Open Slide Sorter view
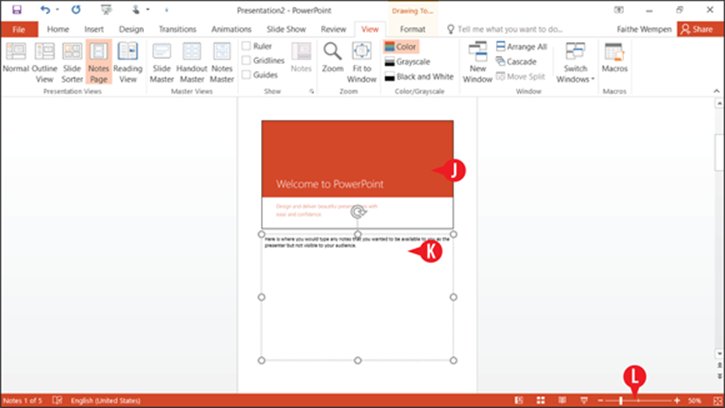 point(72,62)
